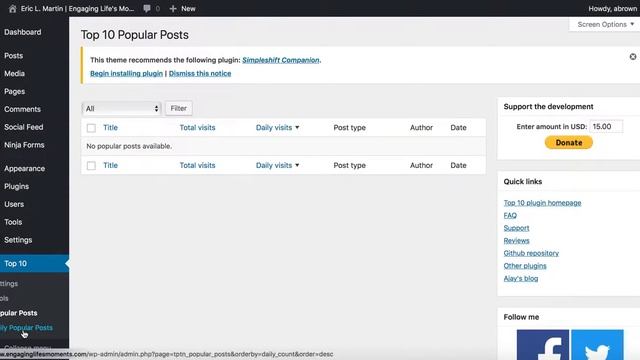Open Top 10 plugin homepage link
The height and width of the screenshot is (360, 640).
(542, 203)
